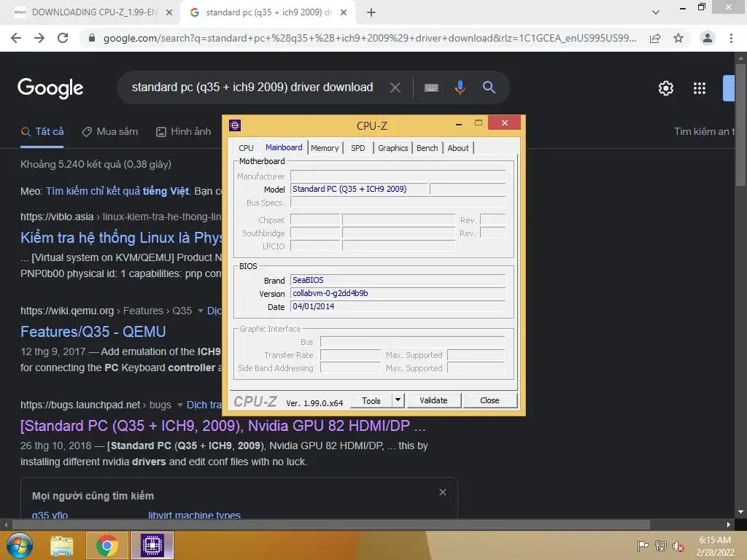Click the Close button in CPU-Z
This screenshot has height=560, width=747.
tap(489, 400)
